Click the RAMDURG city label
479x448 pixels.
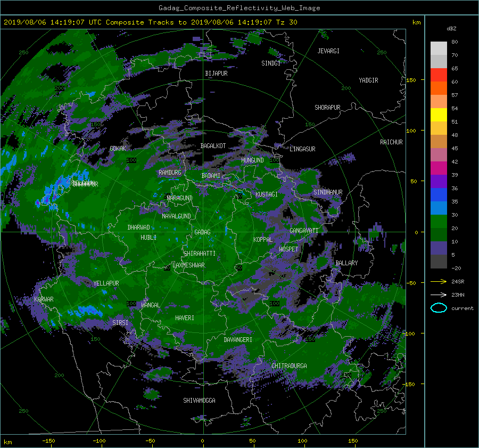pyautogui.click(x=170, y=173)
